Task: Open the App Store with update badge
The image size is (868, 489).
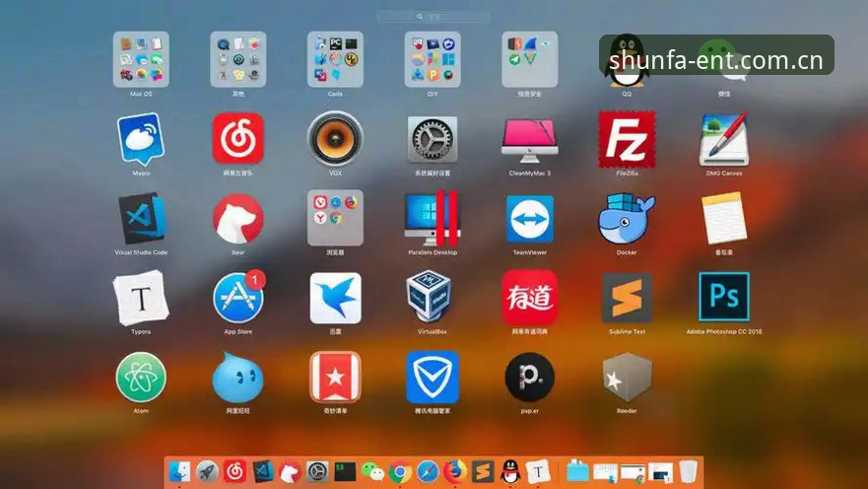Action: 238,298
